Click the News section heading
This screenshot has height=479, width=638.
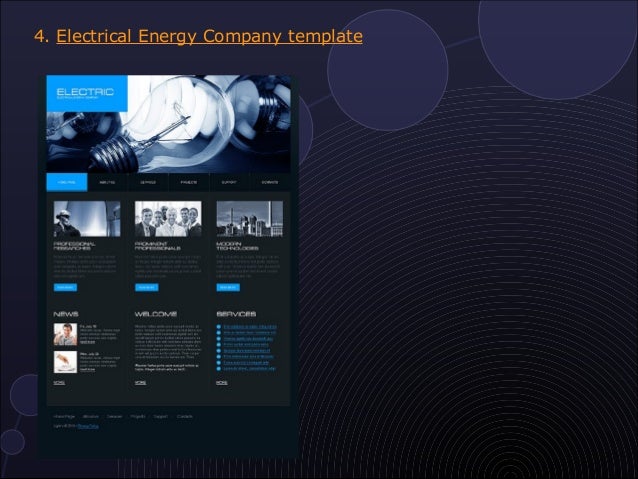66,314
